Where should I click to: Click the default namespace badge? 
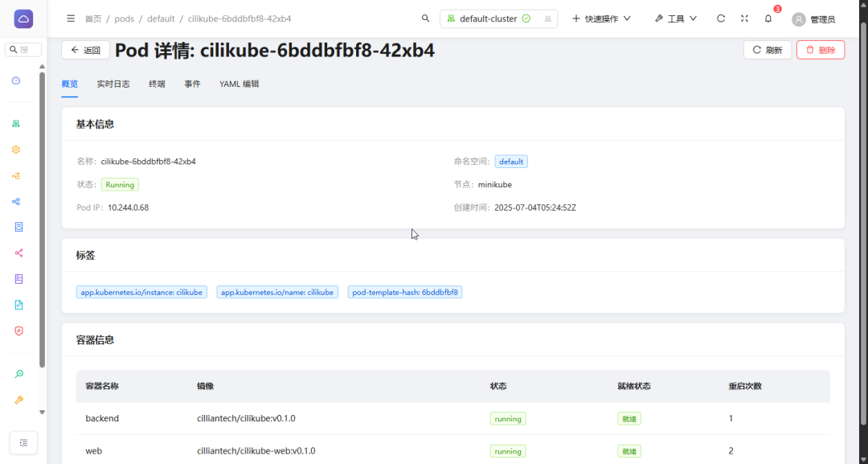point(511,161)
